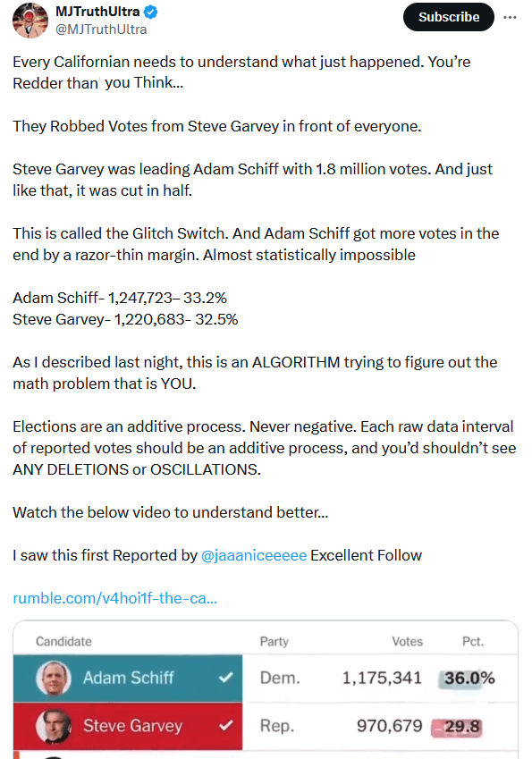This screenshot has height=759, width=532.
Task: Click the Adam Schiff teal name bar
Action: 128,679
